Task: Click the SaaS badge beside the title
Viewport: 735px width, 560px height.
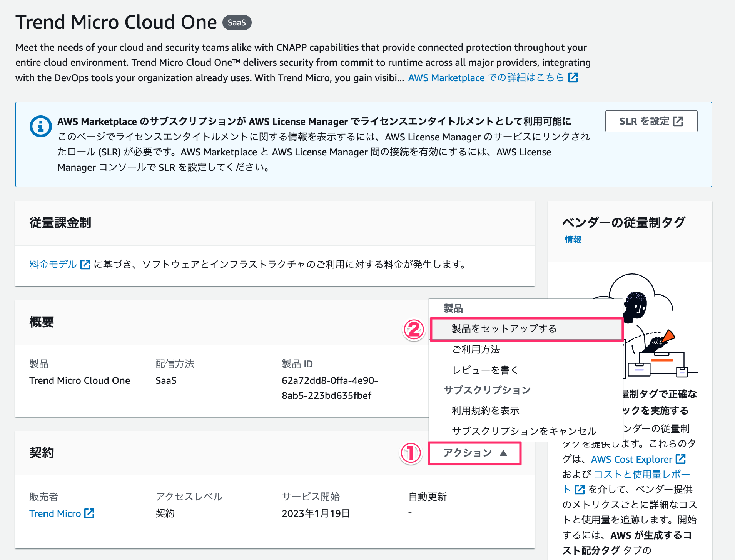Action: (x=237, y=22)
